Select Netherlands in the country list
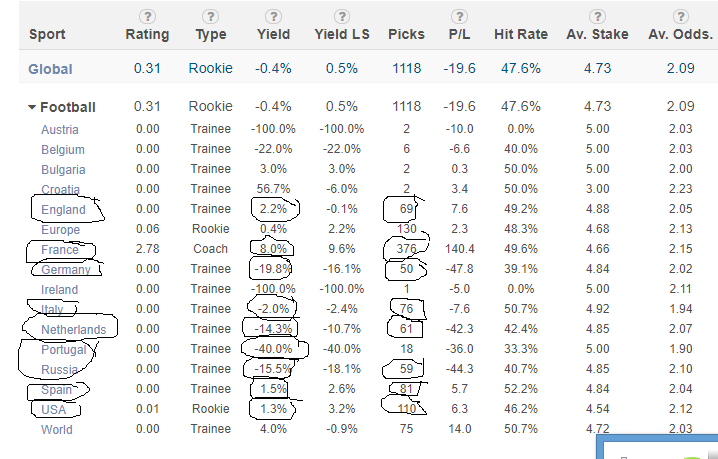 73,329
